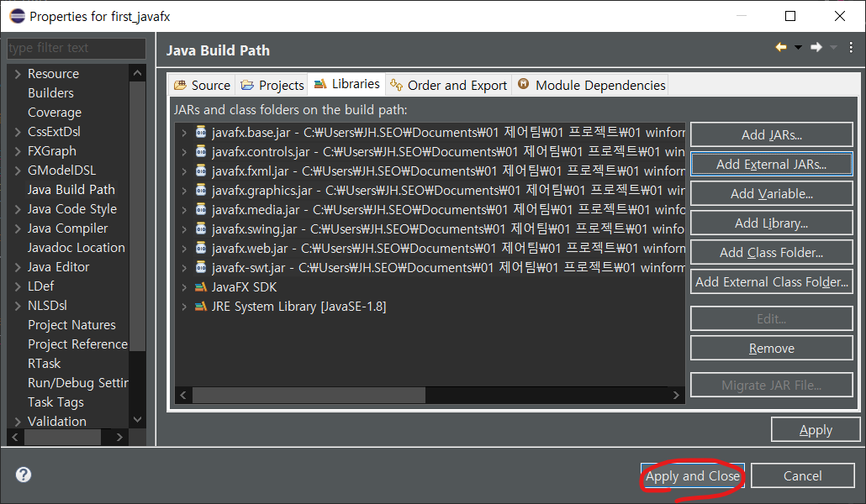This screenshot has height=504, width=866.
Task: Open the three-dot view menu
Action: tap(851, 48)
